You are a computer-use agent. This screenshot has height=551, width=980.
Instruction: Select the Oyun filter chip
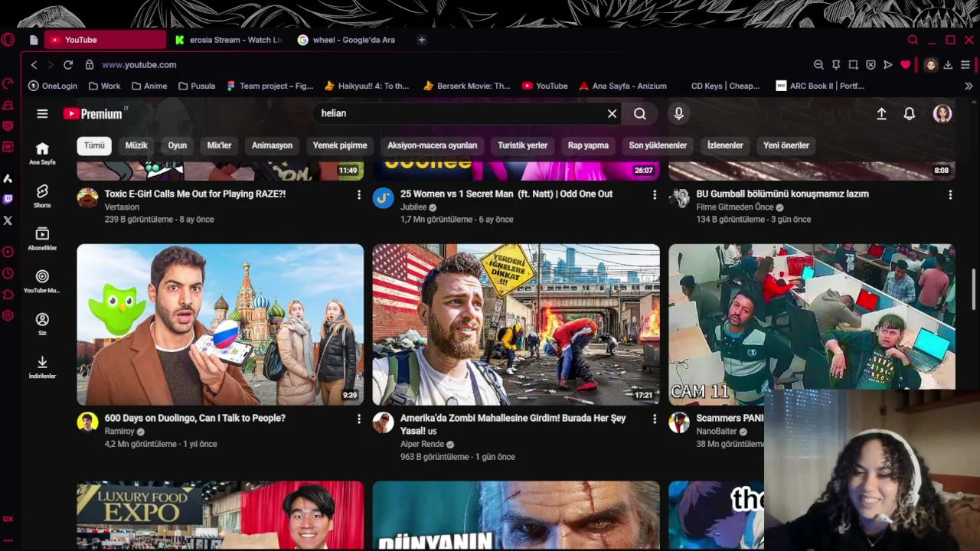(178, 145)
